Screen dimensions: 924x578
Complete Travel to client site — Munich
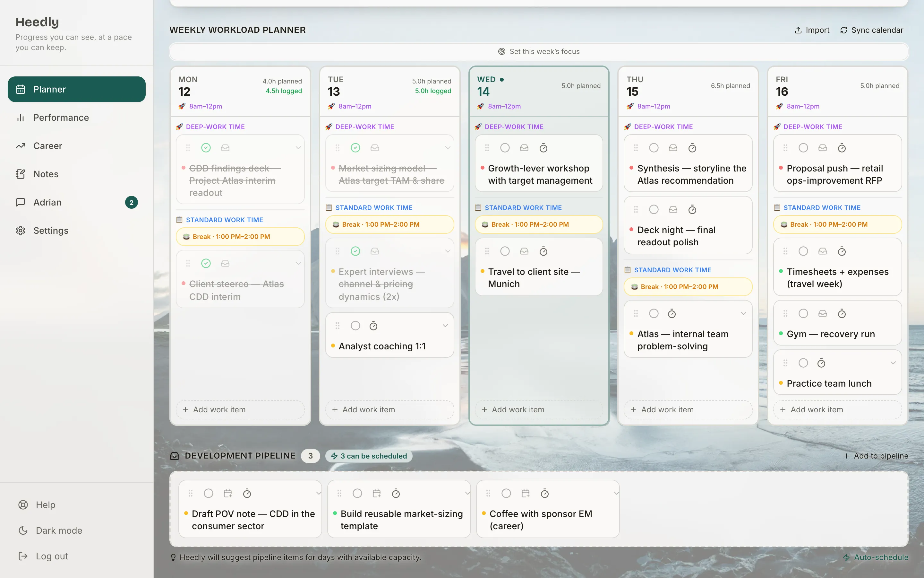(x=505, y=251)
